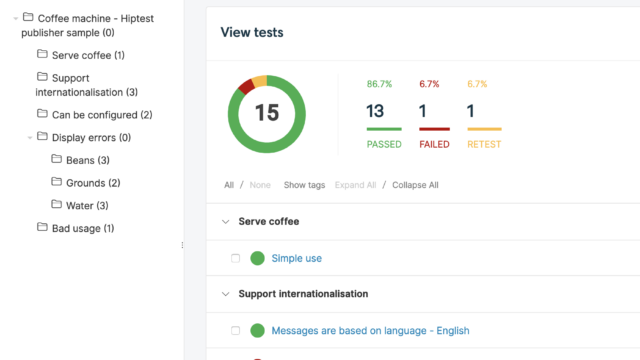Screen dimensions: 640x360
Task: Click the Can be configured folder icon
Action: click(42, 113)
